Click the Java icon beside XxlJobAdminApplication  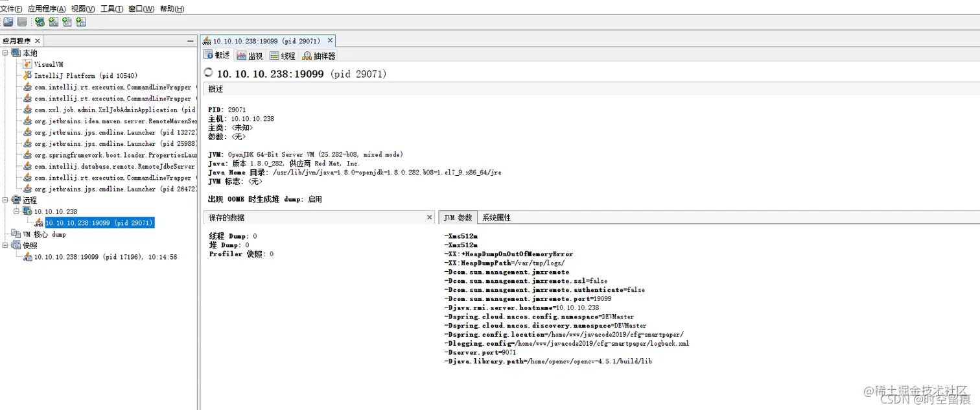click(x=28, y=110)
